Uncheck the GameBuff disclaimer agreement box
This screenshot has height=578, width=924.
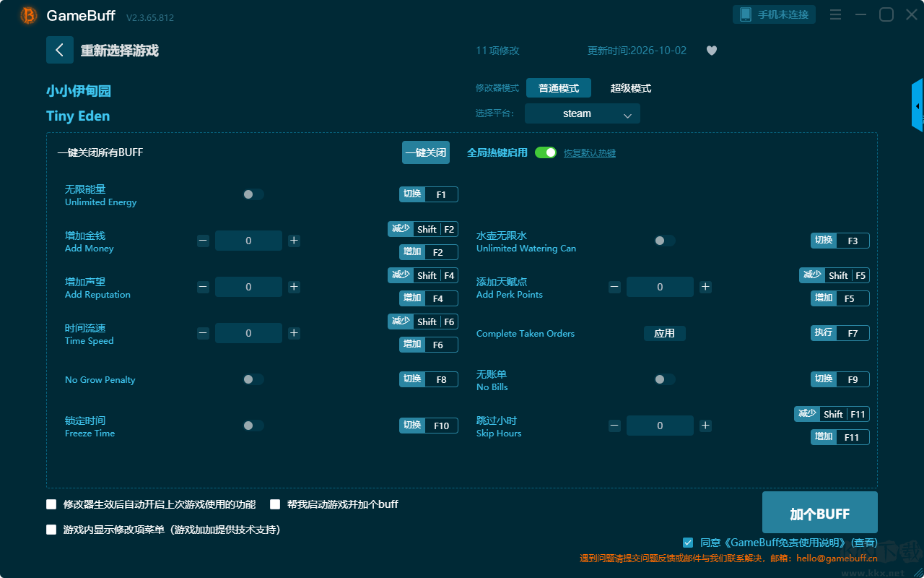(688, 543)
